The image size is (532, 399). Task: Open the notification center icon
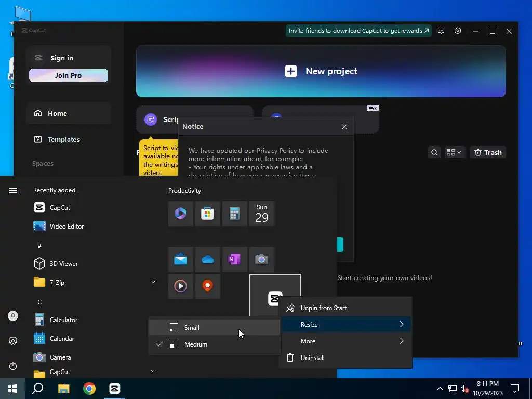[515, 389]
